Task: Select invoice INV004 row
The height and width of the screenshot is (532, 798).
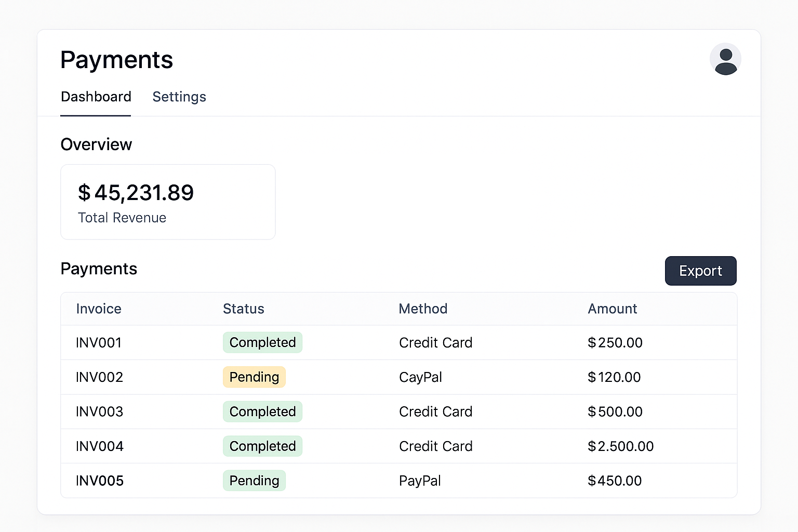Action: [100, 446]
